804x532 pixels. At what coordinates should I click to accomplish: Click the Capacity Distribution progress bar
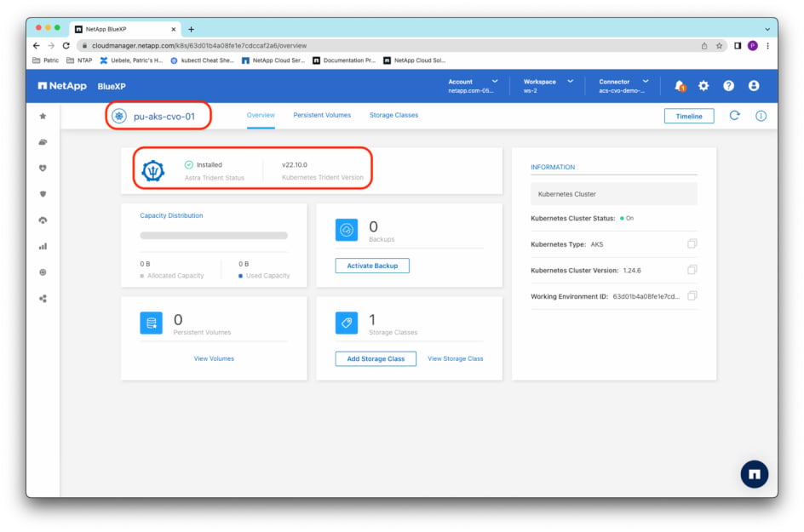pos(214,236)
